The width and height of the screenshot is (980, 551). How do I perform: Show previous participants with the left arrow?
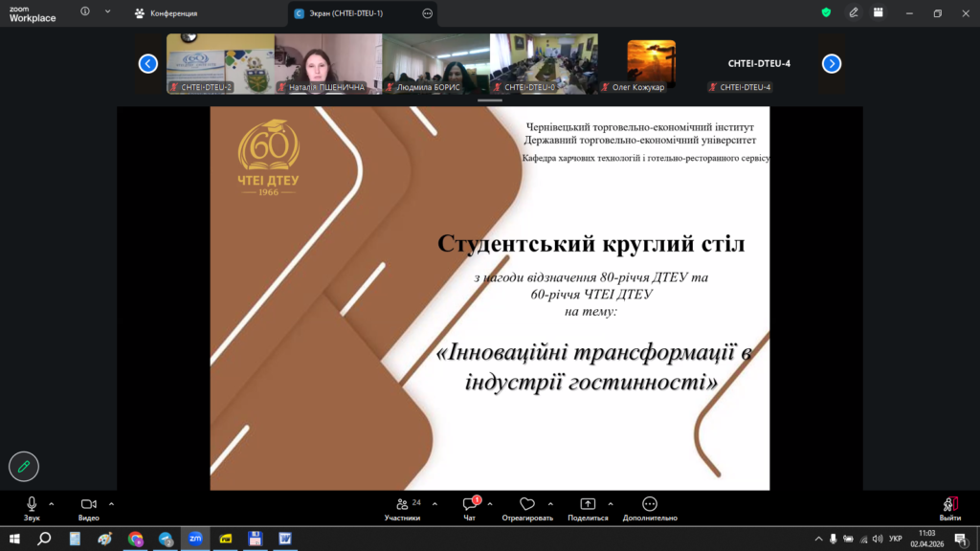[x=147, y=64]
